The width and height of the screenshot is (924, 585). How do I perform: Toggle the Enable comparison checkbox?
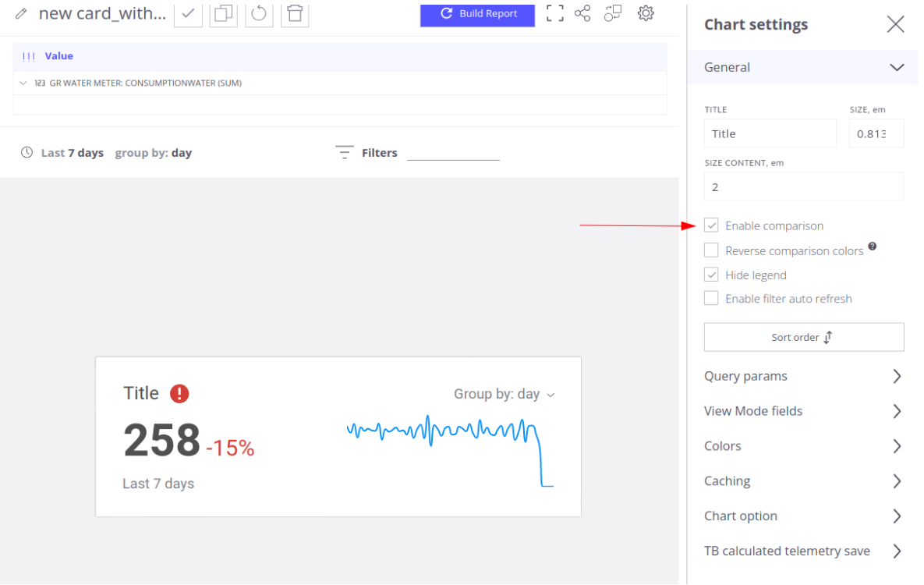point(711,225)
